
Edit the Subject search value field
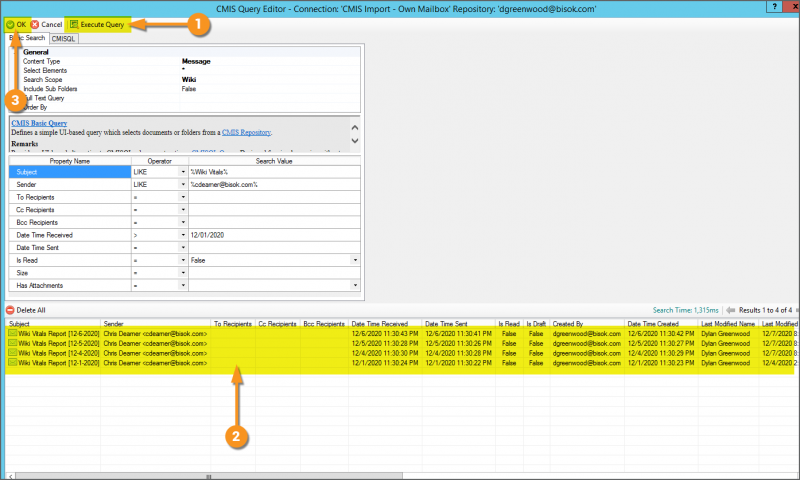(x=274, y=172)
